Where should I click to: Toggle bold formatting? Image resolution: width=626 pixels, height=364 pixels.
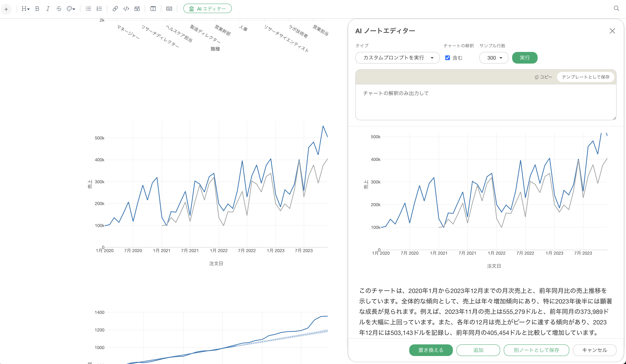37,9
